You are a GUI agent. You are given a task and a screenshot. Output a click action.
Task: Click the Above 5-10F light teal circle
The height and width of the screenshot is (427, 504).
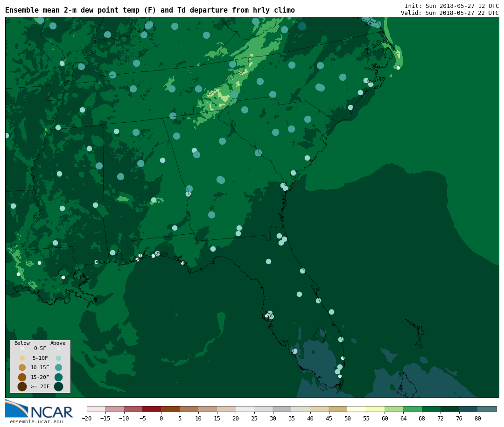click(58, 358)
